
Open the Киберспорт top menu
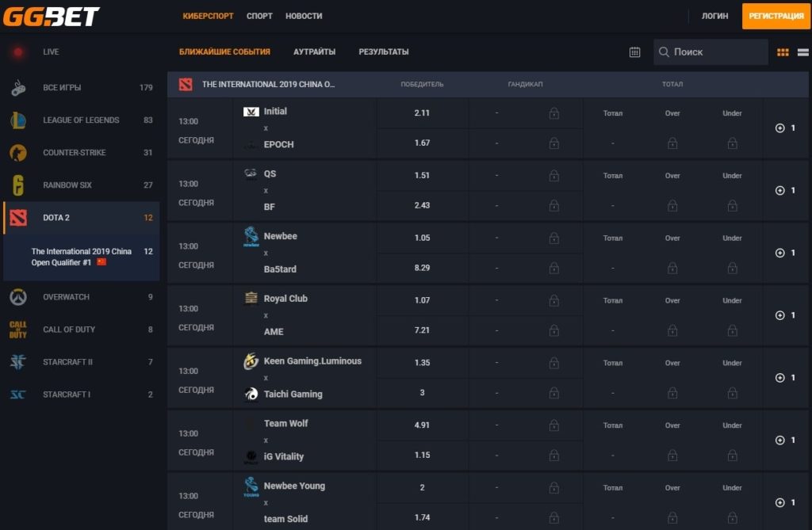tap(208, 16)
